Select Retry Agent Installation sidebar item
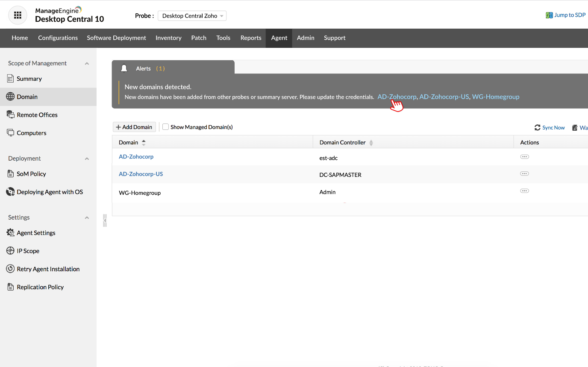The width and height of the screenshot is (588, 367). (48, 269)
